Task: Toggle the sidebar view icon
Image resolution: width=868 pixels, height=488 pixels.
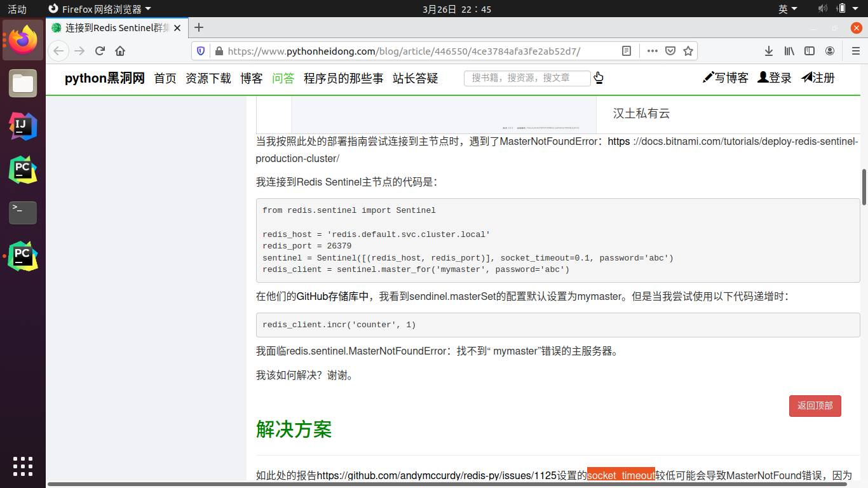Action: click(x=810, y=51)
